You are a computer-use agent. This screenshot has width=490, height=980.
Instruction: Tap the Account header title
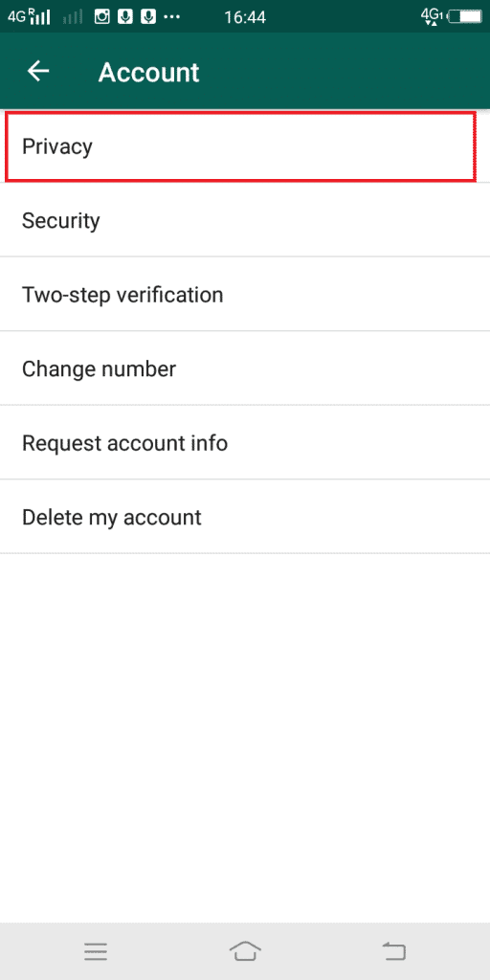(148, 73)
